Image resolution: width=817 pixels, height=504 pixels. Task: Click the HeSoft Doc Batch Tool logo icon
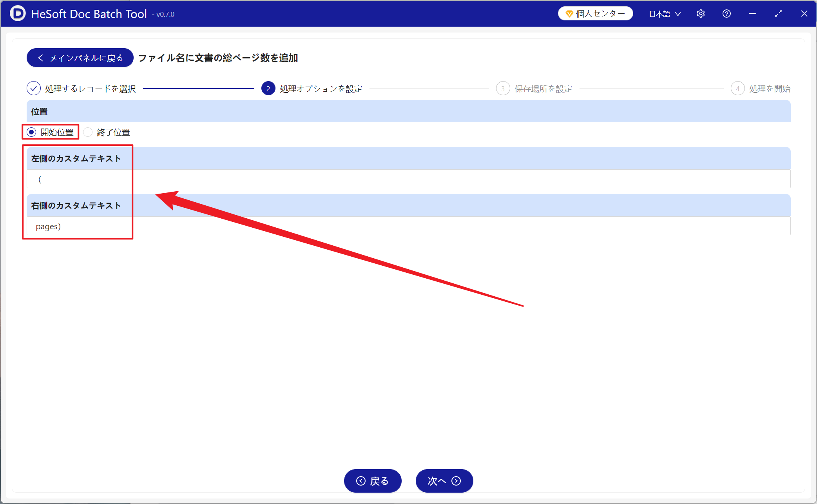point(17,14)
